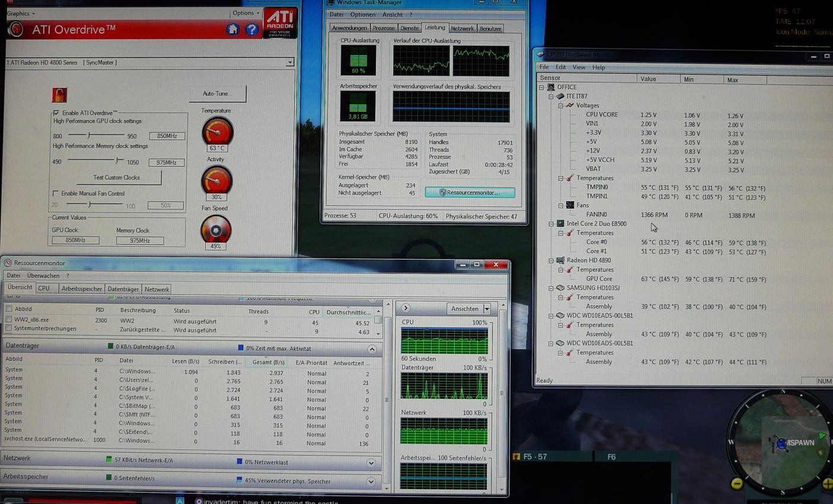Click Voltages sensor icon
This screenshot has height=504, width=833.
point(570,106)
